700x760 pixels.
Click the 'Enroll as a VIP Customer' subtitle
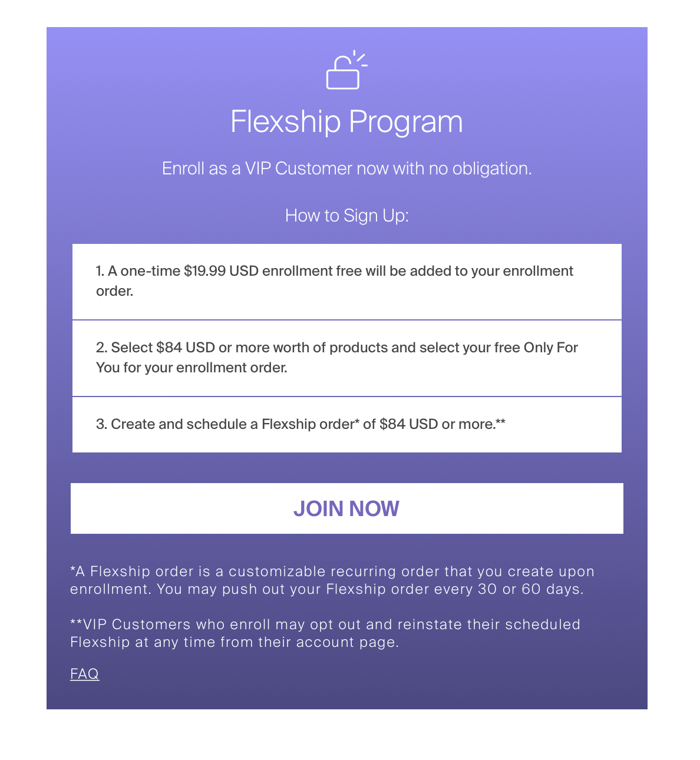(x=346, y=168)
